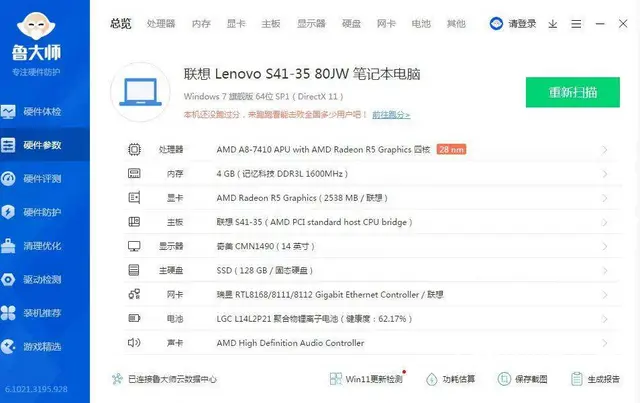Screen dimensions: 640x403
Task: Switch to the 主板 tab
Action: click(x=271, y=24)
